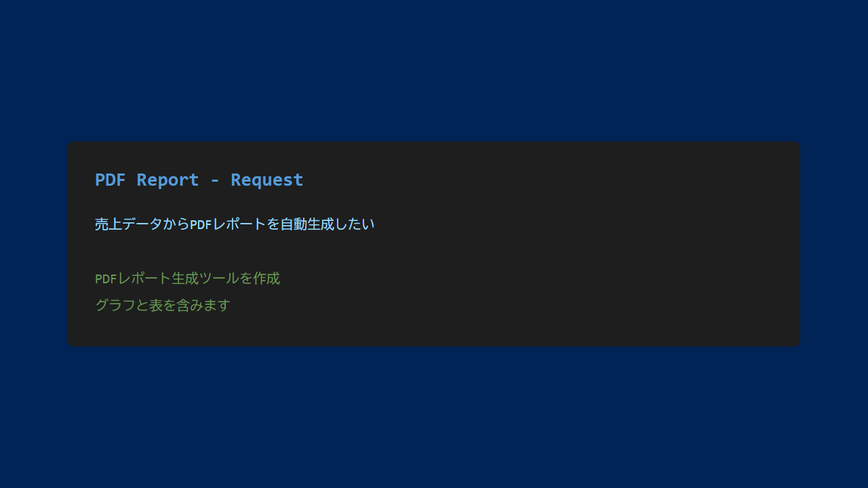Click "PDF" in the light blue request line
Viewport: 868px width, 488px height.
[201, 224]
